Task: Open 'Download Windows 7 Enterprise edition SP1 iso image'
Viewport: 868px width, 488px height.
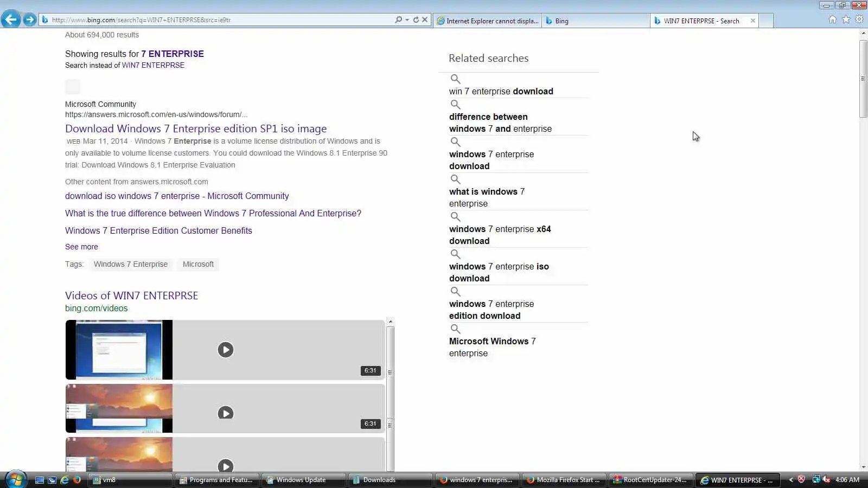Action: [x=196, y=129]
